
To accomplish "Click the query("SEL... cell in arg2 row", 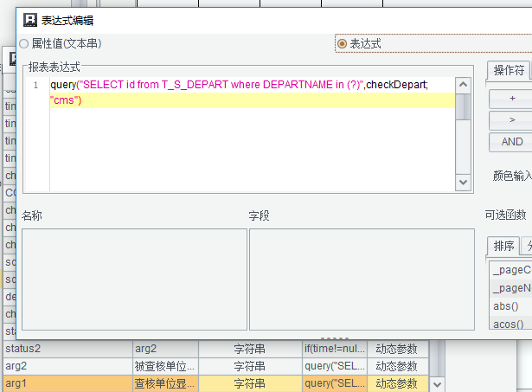I will 334,366.
